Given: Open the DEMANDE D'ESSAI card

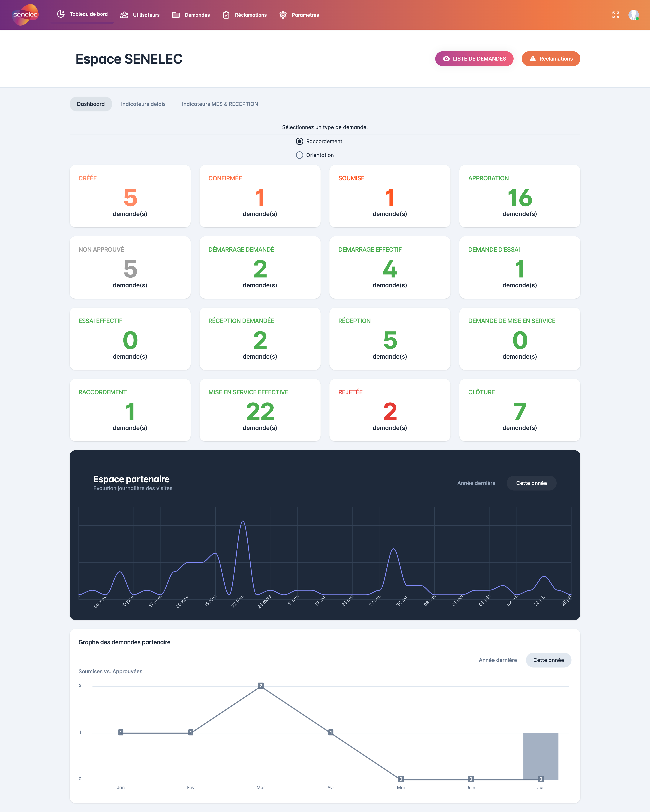Looking at the screenshot, I should pos(519,267).
